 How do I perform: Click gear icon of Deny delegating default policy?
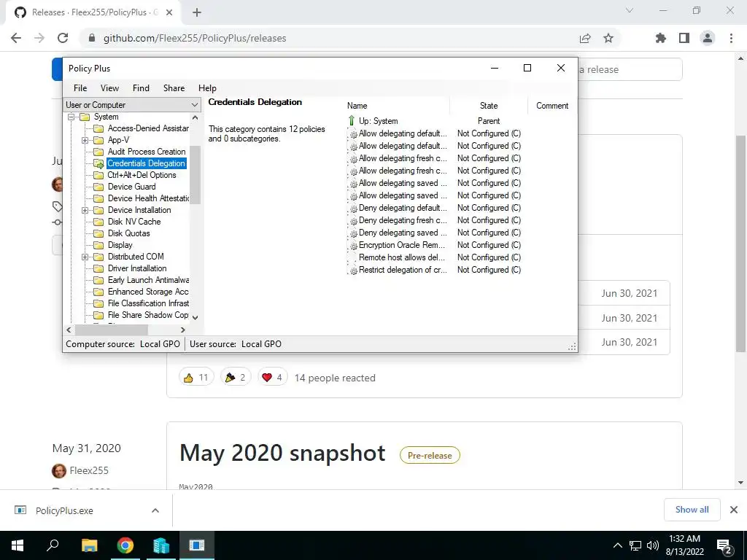[353, 208]
